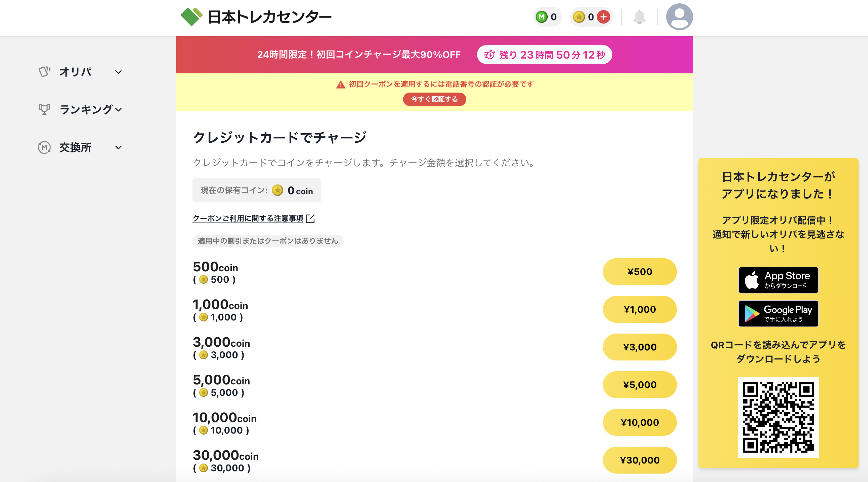Image resolution: width=868 pixels, height=482 pixels.
Task: Click the coin icon next to 現在の保有コイン
Action: click(277, 190)
